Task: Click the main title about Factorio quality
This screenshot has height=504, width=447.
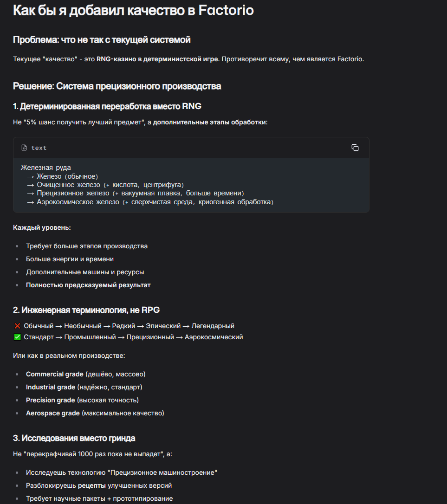Action: (133, 10)
